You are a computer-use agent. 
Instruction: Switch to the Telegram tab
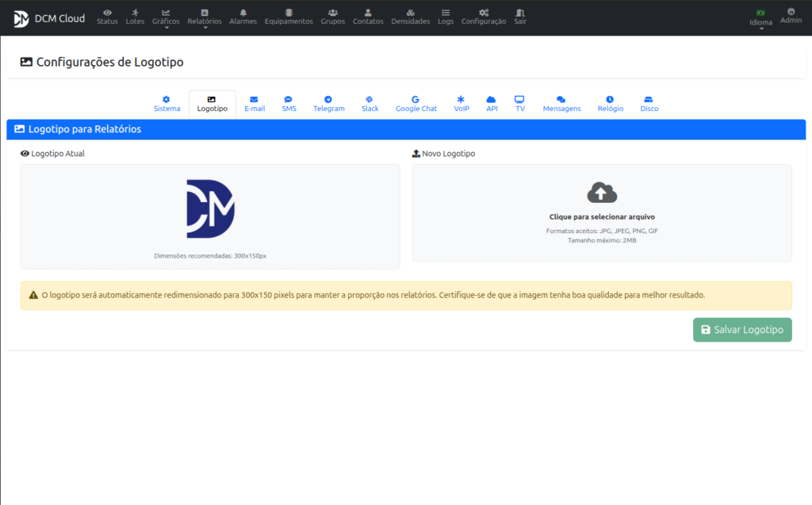click(x=328, y=104)
